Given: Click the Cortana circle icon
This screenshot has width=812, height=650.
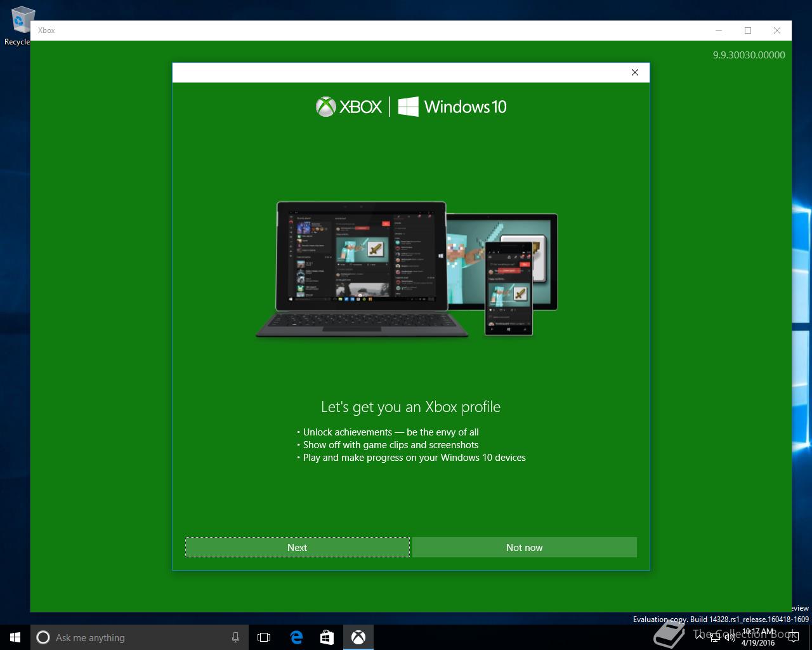Looking at the screenshot, I should click(x=43, y=637).
